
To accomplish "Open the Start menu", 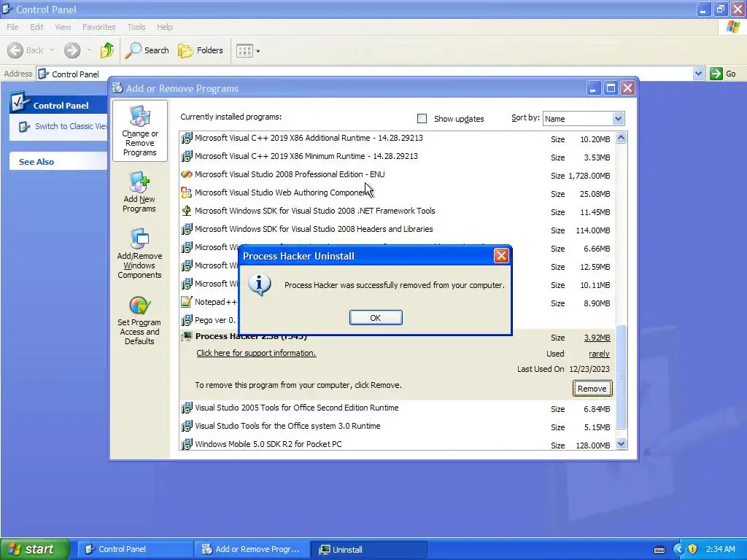I will coord(35,549).
